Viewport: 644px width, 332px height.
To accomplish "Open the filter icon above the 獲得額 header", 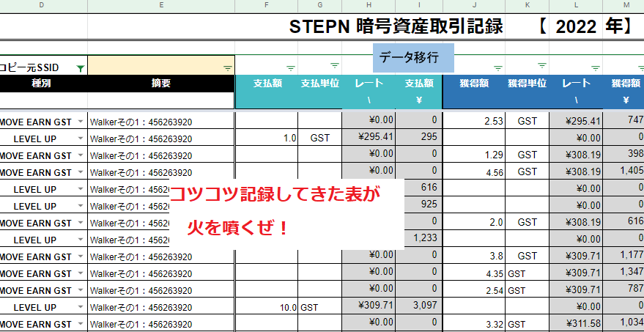I will click(x=498, y=68).
